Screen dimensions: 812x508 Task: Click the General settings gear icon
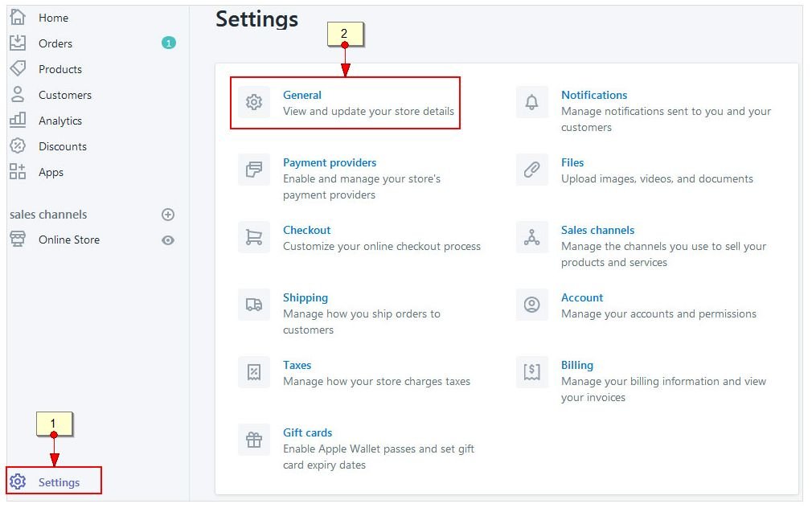click(254, 102)
